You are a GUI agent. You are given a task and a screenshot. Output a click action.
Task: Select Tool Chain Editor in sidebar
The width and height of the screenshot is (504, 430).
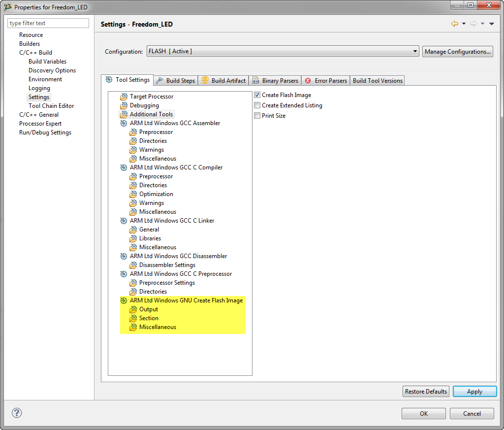point(51,106)
